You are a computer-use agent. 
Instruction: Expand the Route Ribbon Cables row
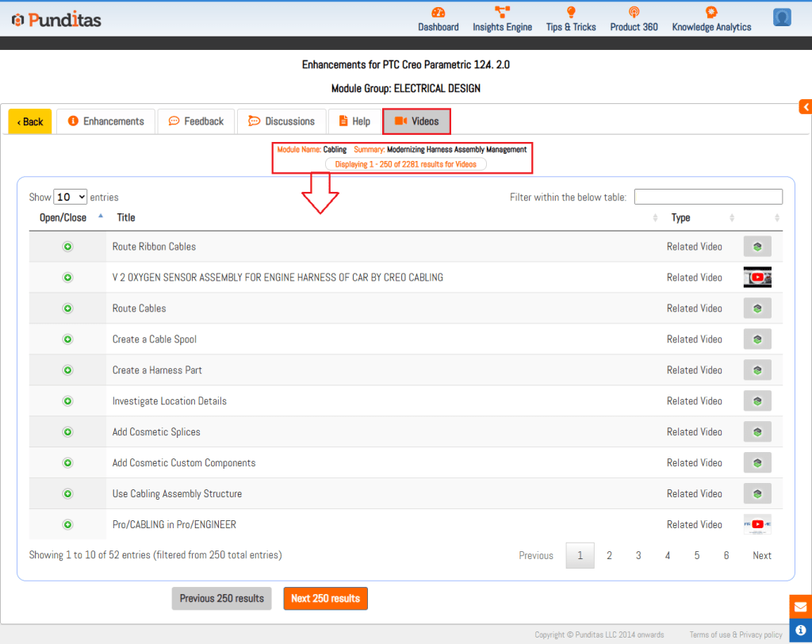pos(67,247)
